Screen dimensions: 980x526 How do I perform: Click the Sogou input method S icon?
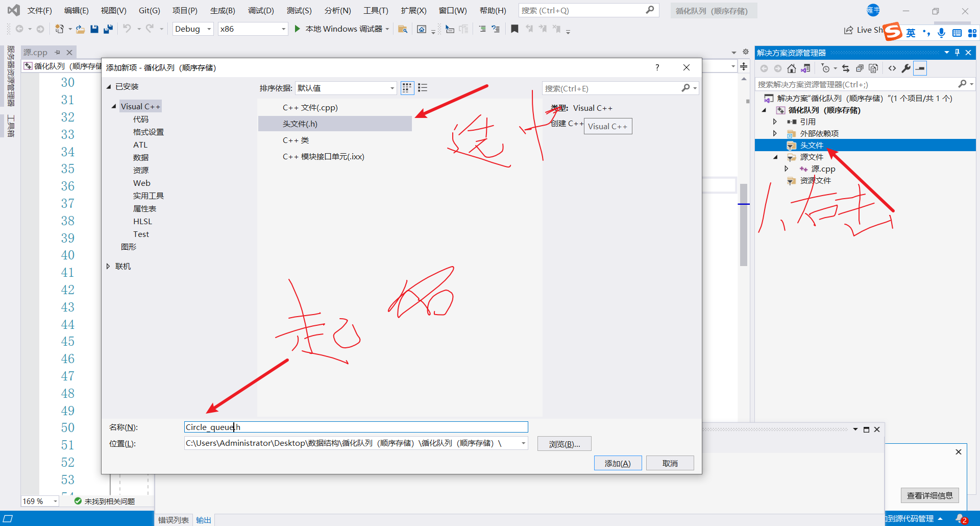click(893, 32)
